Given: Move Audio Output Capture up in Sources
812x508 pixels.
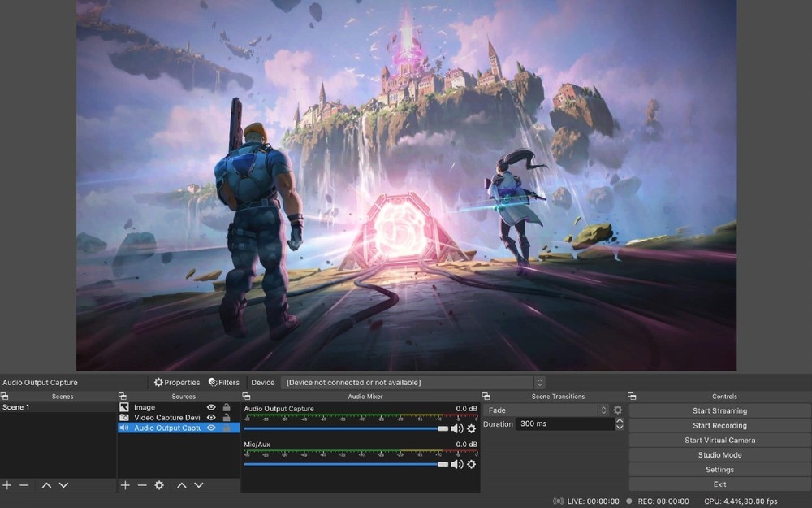Looking at the screenshot, I should pyautogui.click(x=182, y=485).
